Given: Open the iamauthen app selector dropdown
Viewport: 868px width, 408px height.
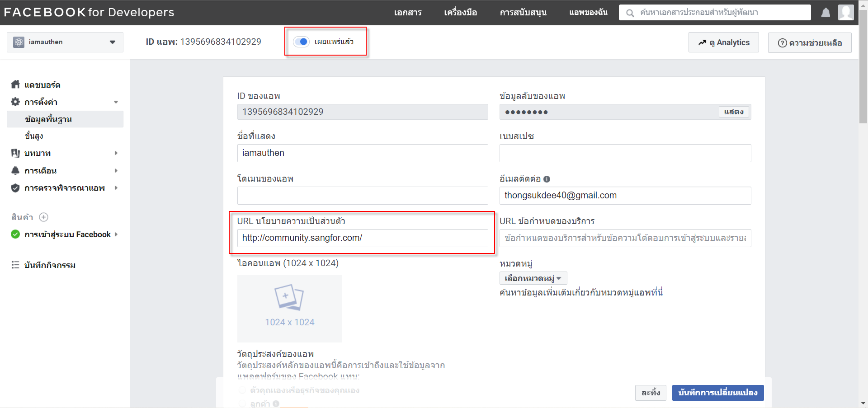Looking at the screenshot, I should pos(65,42).
